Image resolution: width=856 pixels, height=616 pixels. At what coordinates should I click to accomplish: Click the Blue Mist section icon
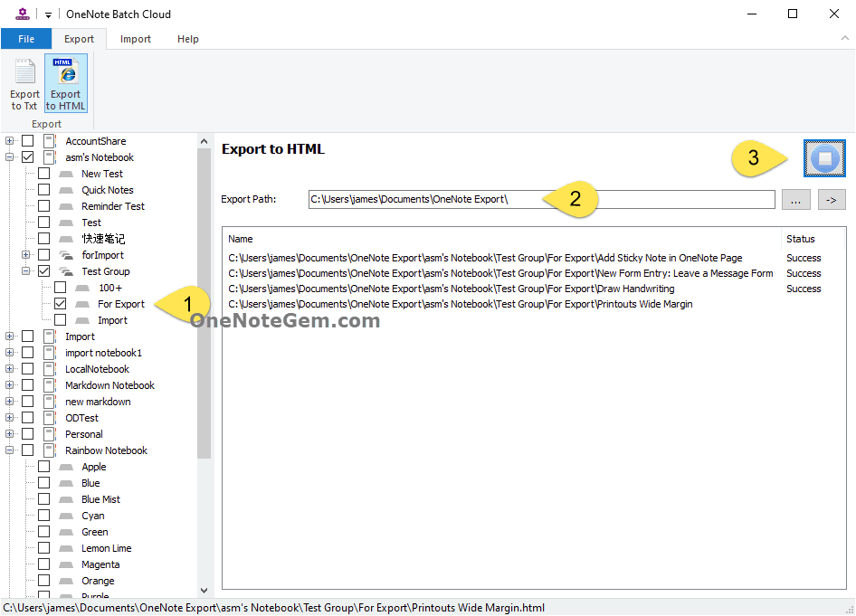click(66, 499)
